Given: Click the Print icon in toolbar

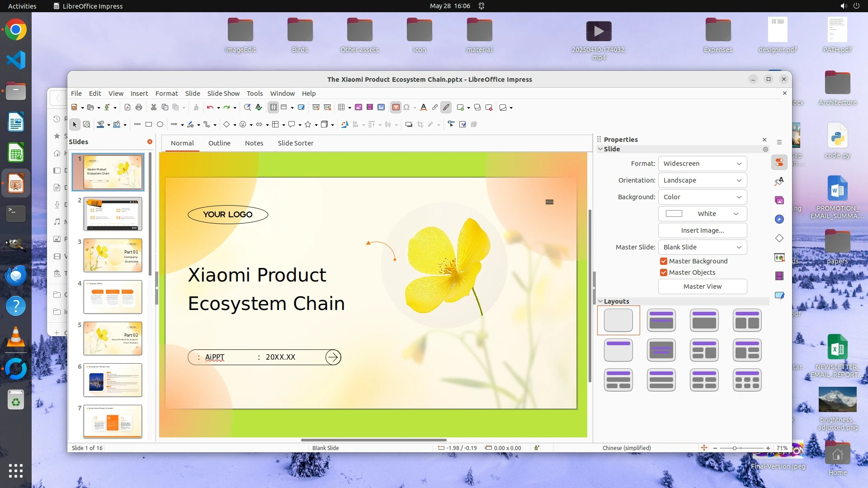Looking at the screenshot, I should pos(139,108).
